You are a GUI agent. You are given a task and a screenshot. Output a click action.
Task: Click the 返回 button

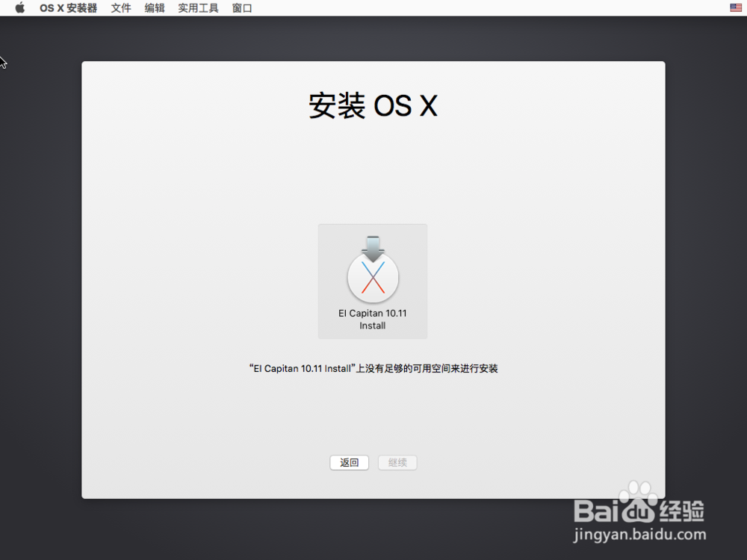349,462
